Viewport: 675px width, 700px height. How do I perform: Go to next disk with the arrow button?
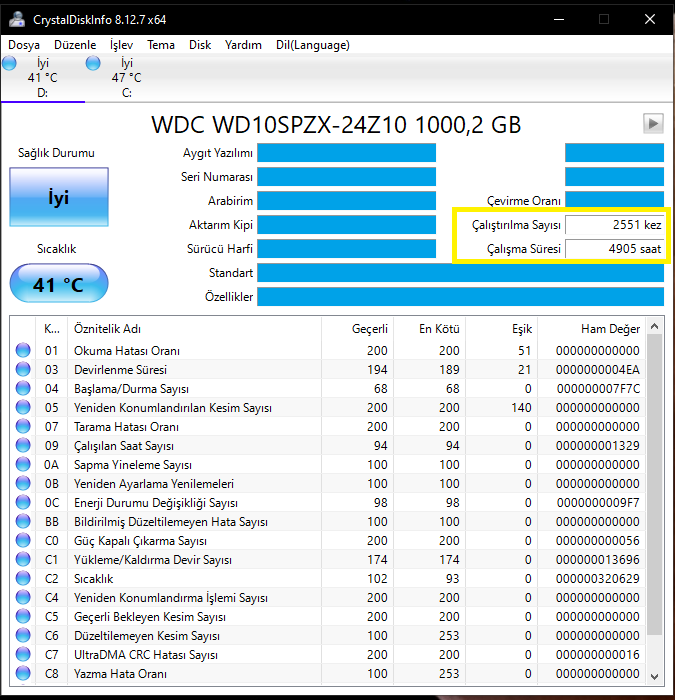point(653,124)
